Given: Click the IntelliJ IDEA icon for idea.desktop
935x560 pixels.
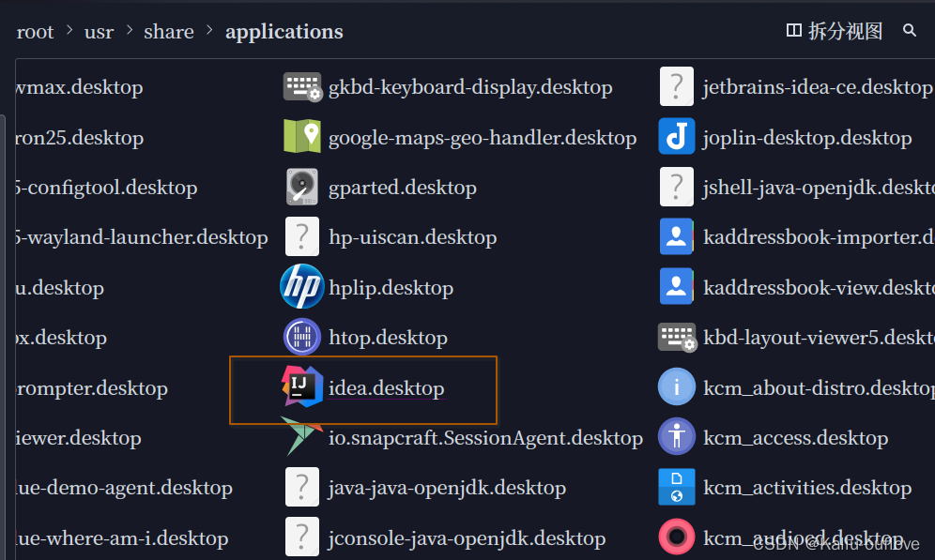Looking at the screenshot, I should [x=302, y=387].
